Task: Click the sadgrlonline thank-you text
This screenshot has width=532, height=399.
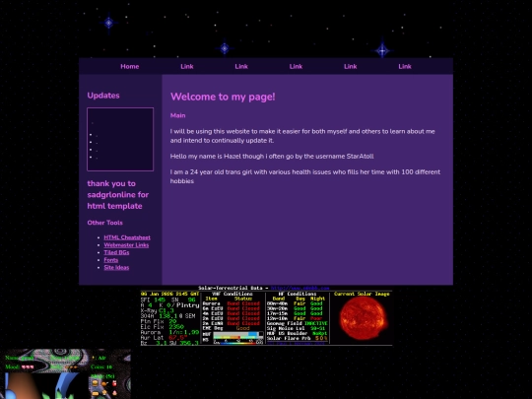Action: pyautogui.click(x=118, y=195)
